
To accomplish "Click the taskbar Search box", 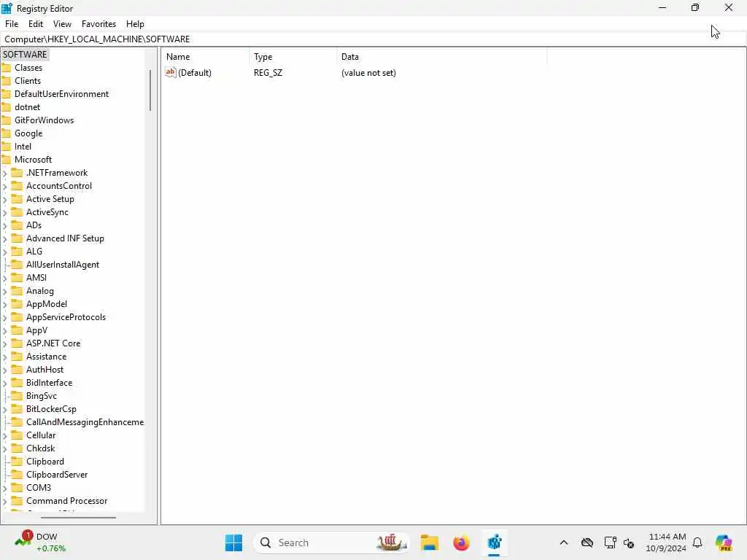I will [332, 542].
